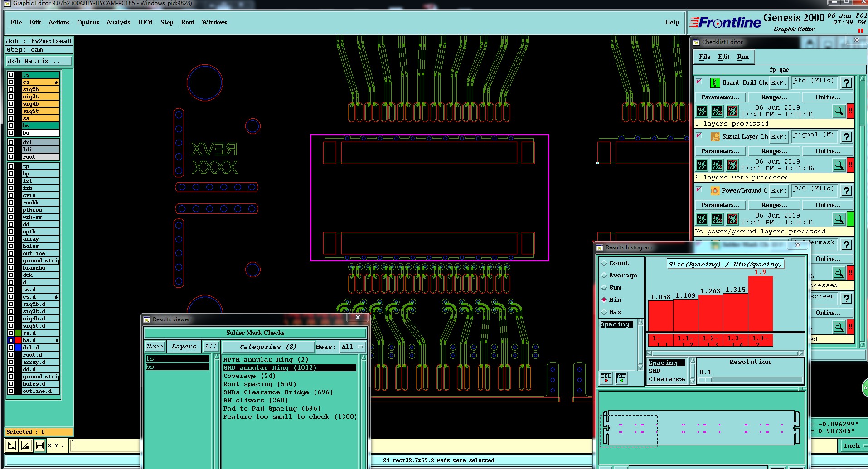Click help question mark for Signal Layer Check
Screen dimensions: 868x469
[846, 137]
